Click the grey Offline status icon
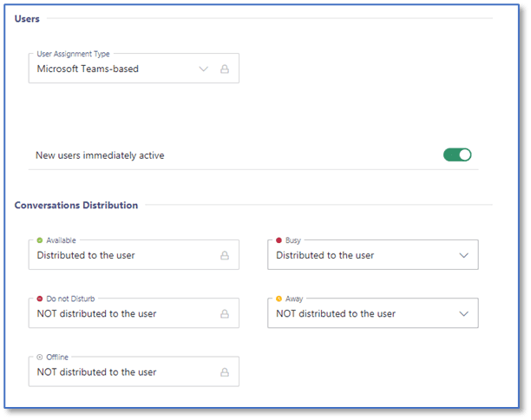Image resolution: width=531 pixels, height=420 pixels. point(40,357)
